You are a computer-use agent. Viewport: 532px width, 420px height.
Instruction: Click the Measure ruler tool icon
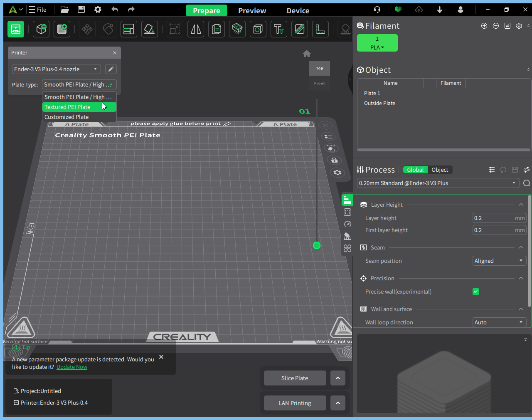click(x=320, y=29)
